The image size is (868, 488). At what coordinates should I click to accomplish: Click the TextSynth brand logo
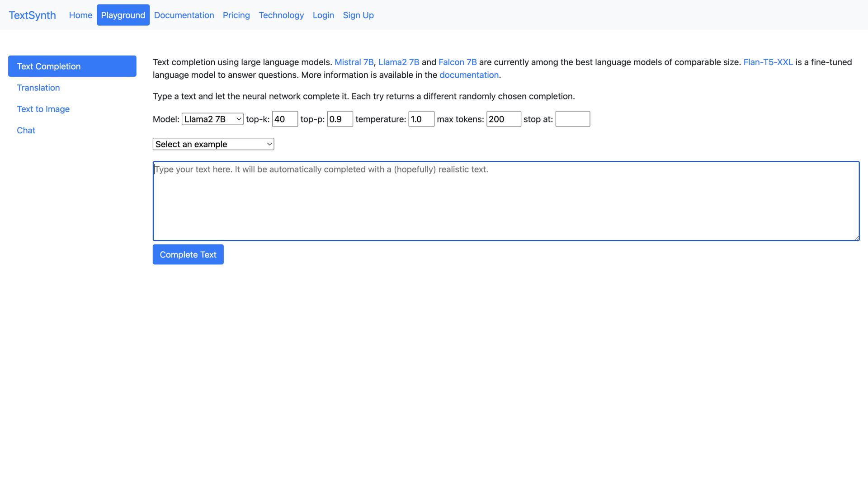point(33,15)
